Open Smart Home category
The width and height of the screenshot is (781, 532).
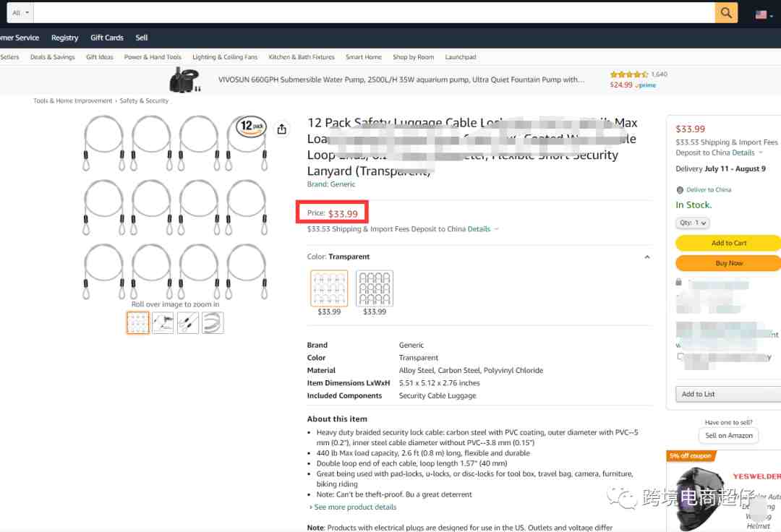pos(364,57)
